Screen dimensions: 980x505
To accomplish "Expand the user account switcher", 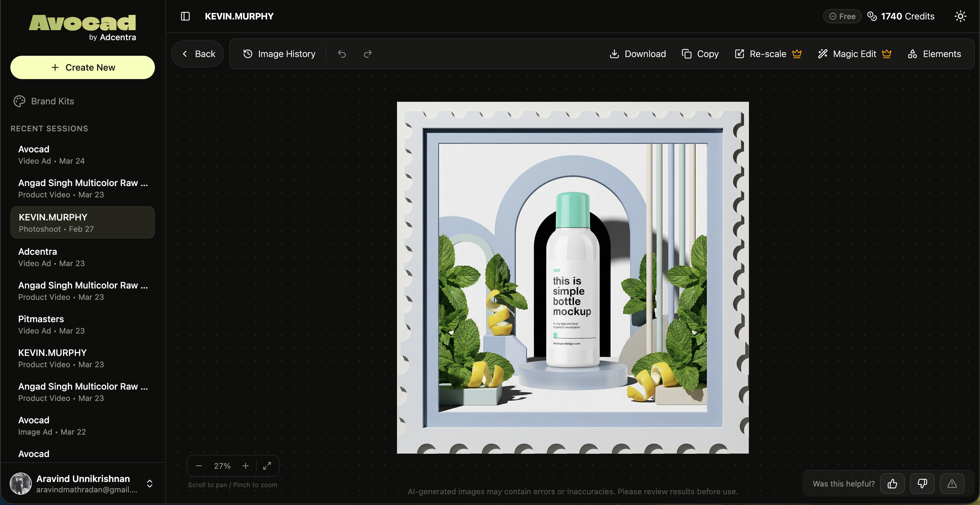I will [149, 484].
